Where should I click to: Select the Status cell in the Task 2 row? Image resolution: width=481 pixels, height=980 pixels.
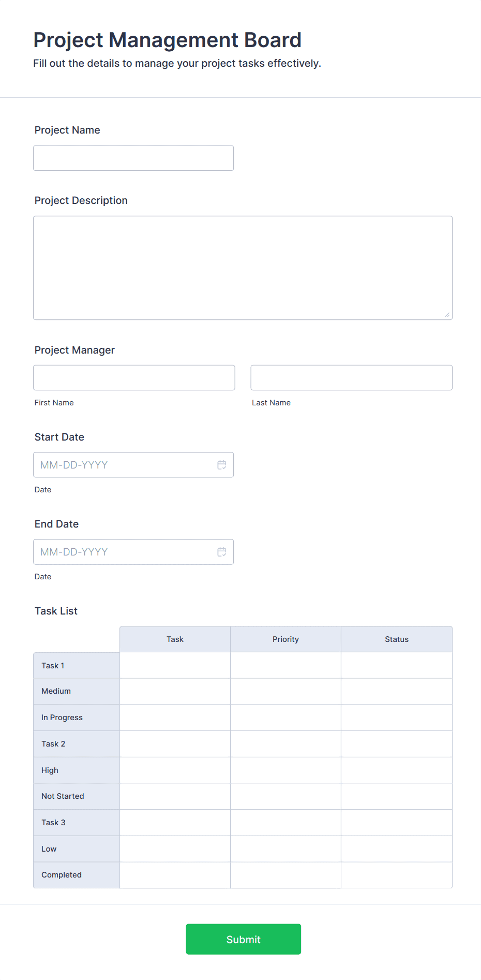[x=396, y=744]
